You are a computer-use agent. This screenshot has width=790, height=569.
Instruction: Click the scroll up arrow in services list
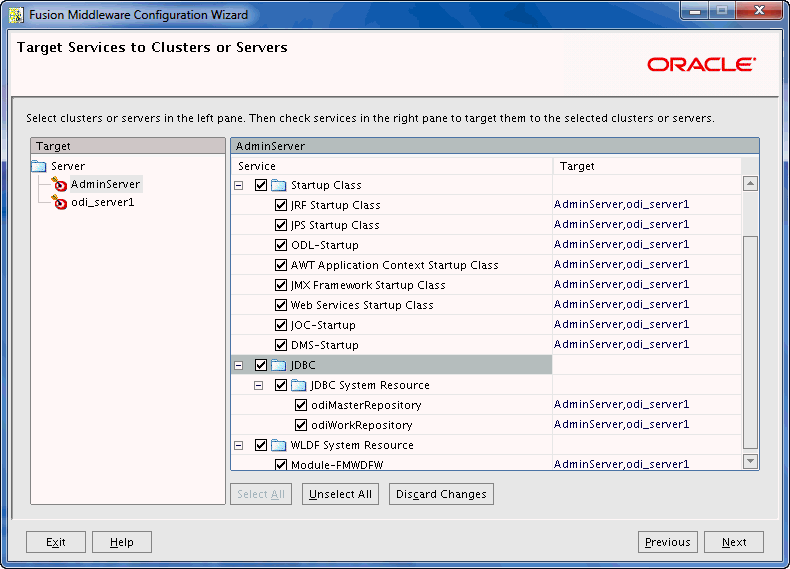[x=750, y=184]
